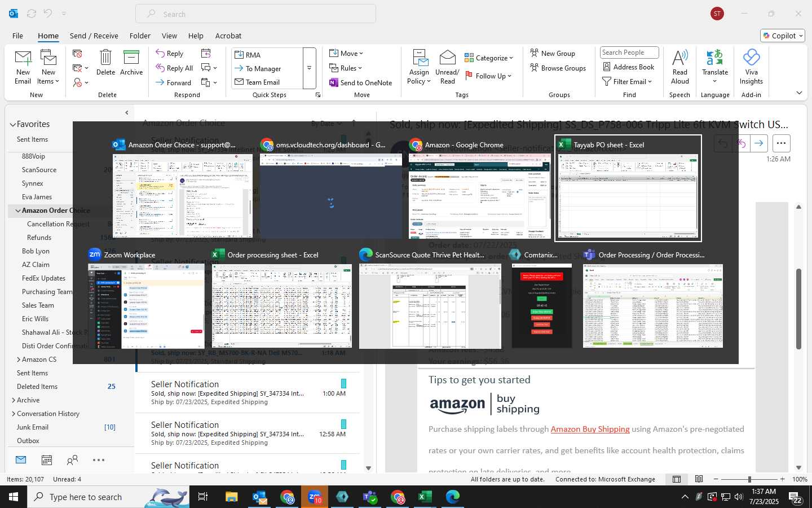Open the Filter Email dropdown

[627, 81]
